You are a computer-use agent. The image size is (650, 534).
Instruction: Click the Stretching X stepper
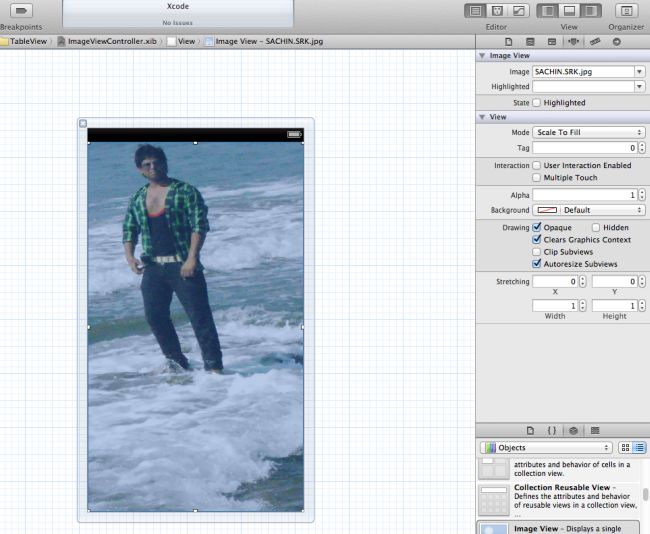pos(582,282)
